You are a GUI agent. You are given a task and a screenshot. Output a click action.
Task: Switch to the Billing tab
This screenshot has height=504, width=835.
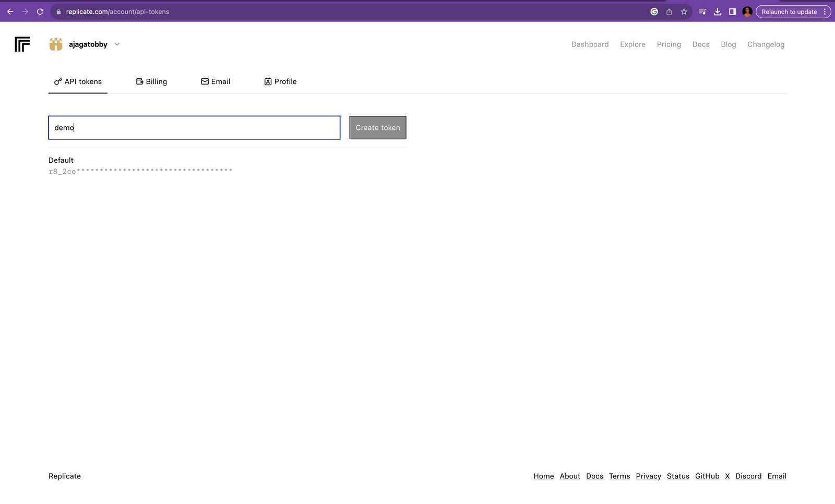[x=151, y=81]
